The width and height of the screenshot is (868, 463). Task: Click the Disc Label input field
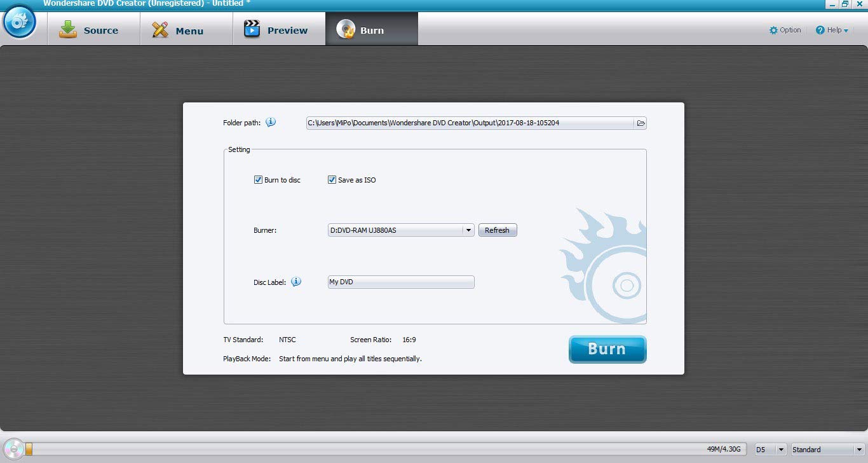coord(401,282)
